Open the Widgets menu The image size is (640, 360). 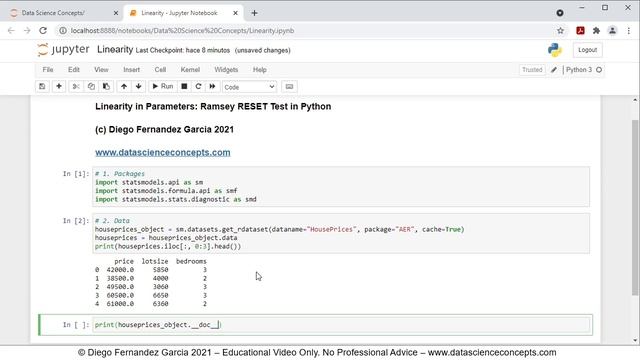tap(226, 70)
